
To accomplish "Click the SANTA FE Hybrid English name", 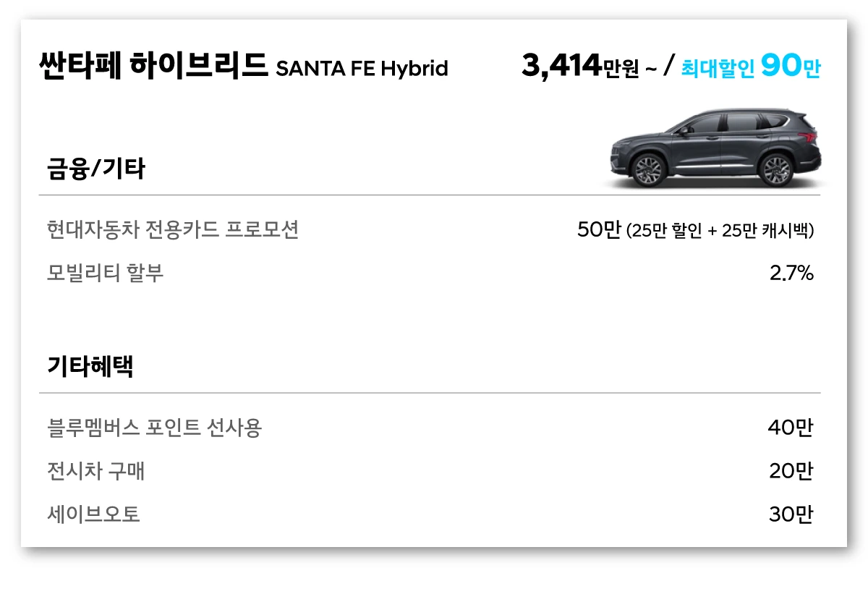I will click(362, 69).
